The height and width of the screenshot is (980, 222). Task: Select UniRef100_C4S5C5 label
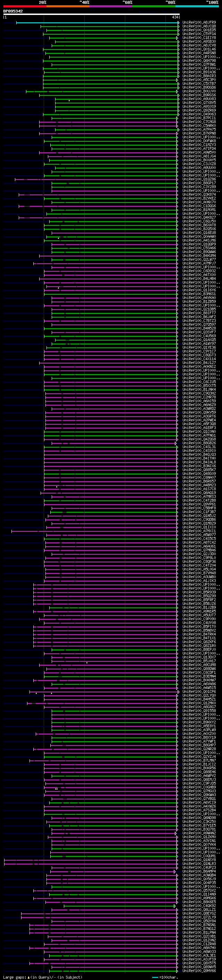tap(199, 538)
